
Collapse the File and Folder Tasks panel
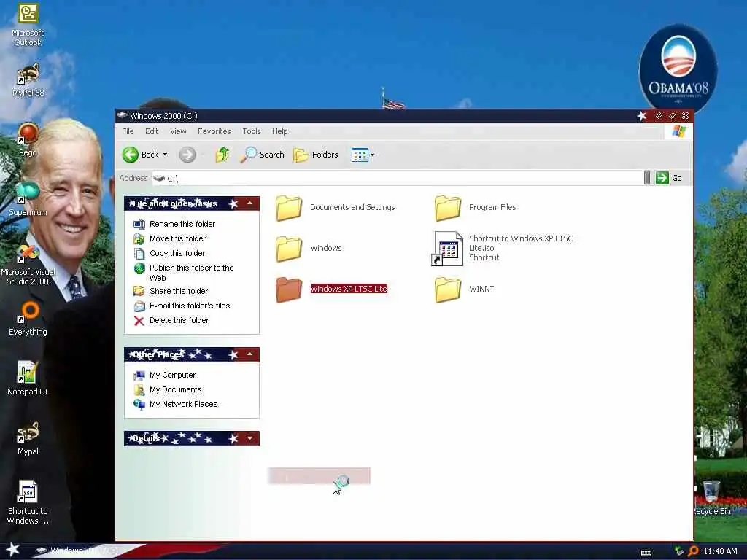(x=249, y=204)
